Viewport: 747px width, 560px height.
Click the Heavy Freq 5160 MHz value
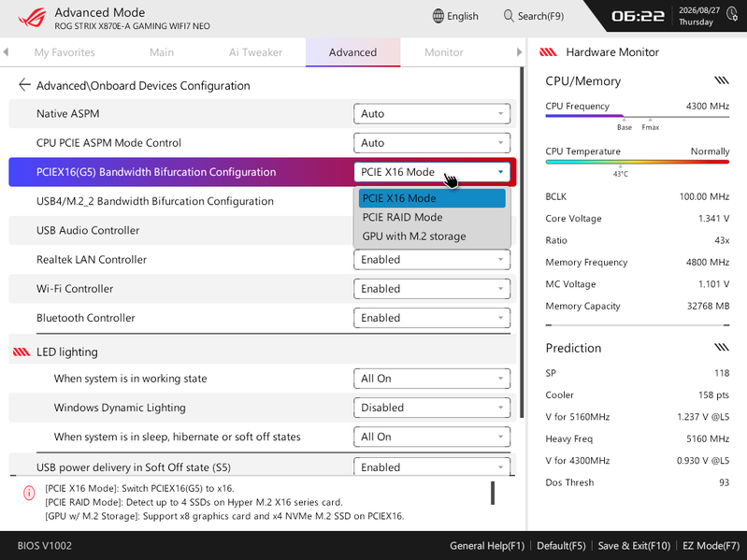click(708, 438)
